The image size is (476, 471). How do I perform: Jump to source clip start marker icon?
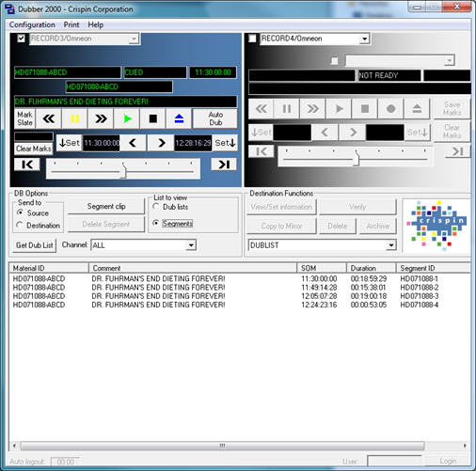tap(27, 165)
